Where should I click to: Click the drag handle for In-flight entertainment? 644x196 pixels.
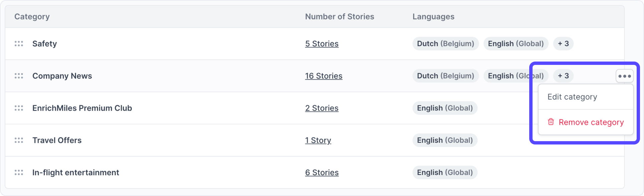point(19,173)
